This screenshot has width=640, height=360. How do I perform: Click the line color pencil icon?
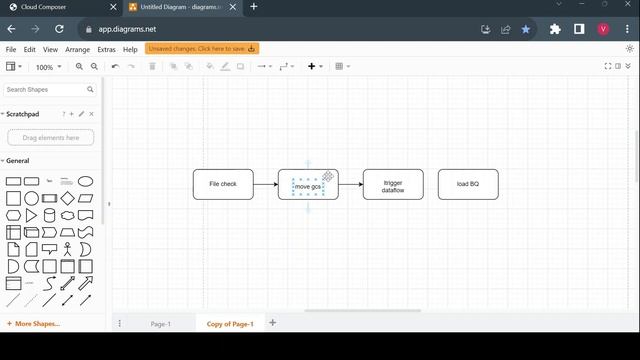tap(225, 66)
